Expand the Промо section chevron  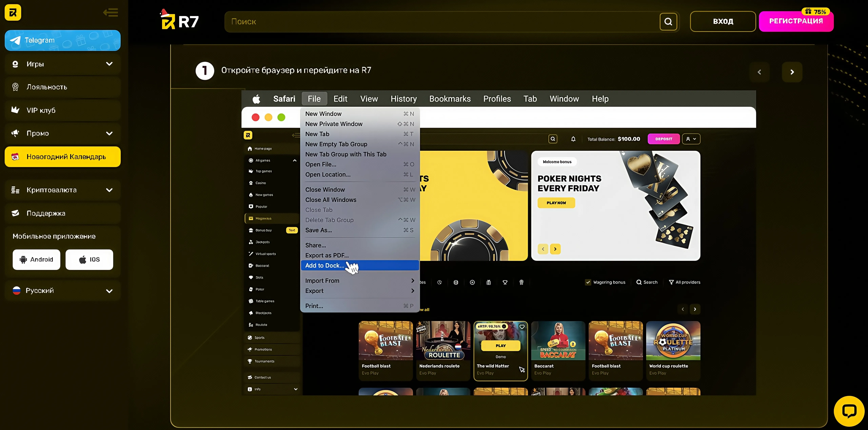pyautogui.click(x=109, y=133)
